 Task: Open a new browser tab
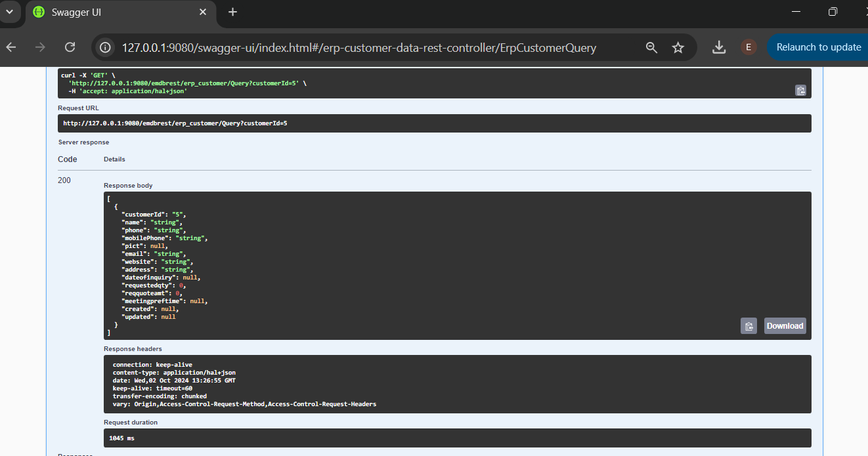point(232,12)
